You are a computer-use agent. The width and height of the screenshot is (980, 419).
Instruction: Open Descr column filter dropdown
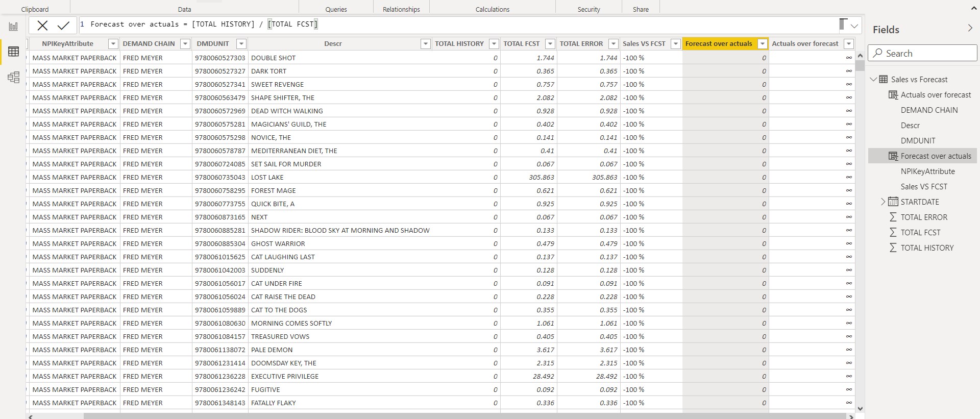425,44
